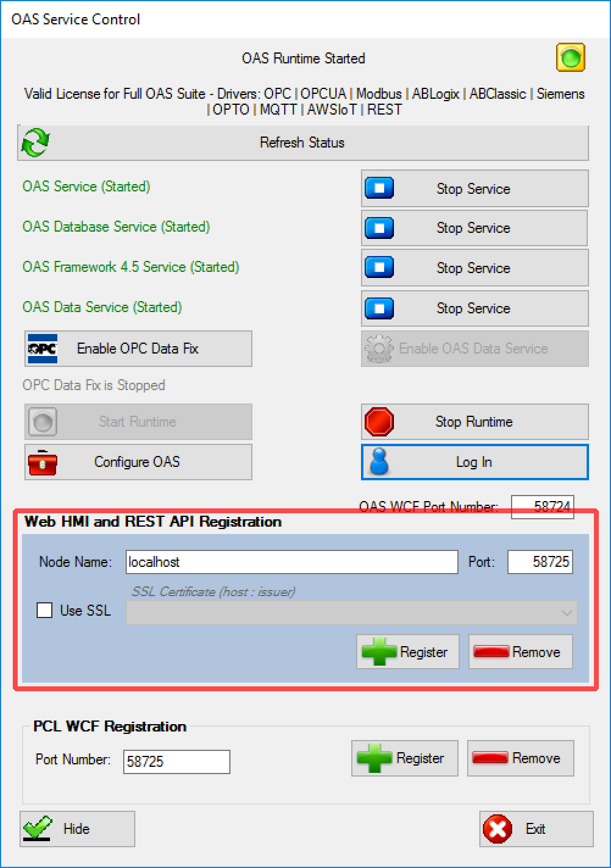611x868 pixels.
Task: Click the "OAS Database Service (Started)" label
Action: click(116, 227)
